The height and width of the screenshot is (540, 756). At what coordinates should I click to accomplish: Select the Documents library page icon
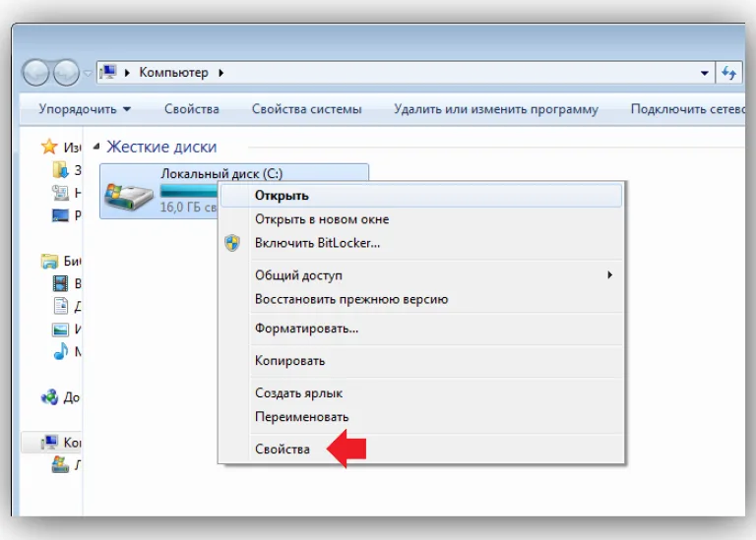pyautogui.click(x=61, y=306)
